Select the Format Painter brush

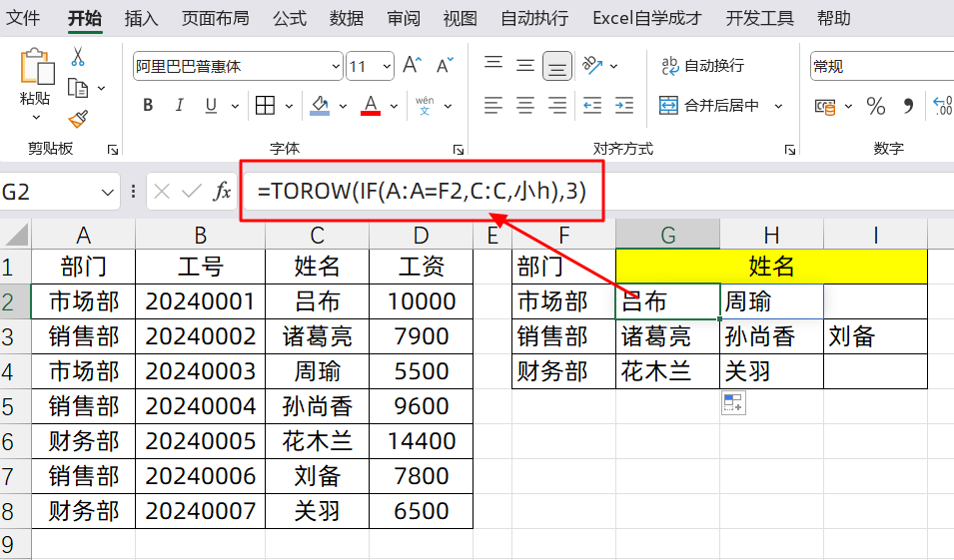[x=78, y=119]
